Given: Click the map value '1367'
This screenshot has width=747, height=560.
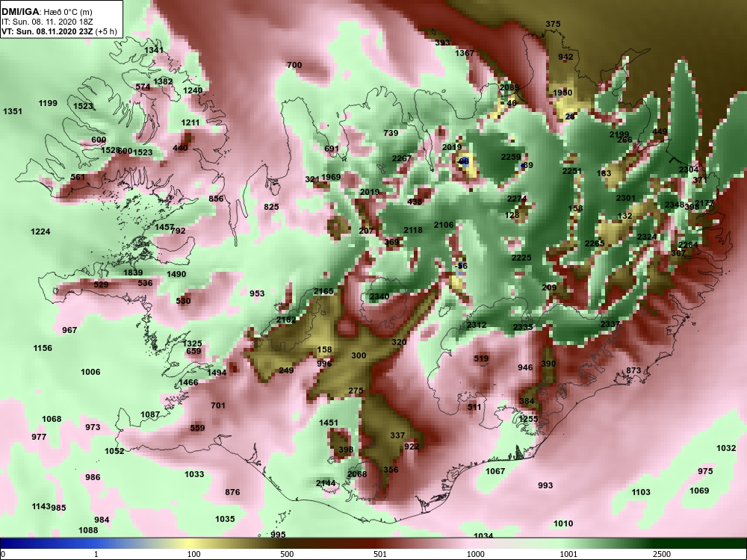Looking at the screenshot, I should tap(465, 53).
